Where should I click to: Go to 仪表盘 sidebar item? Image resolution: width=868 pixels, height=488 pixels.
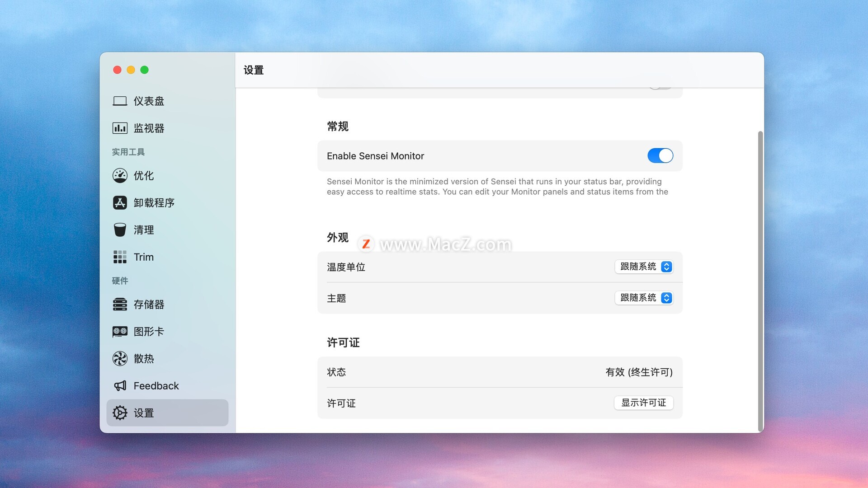coord(167,101)
